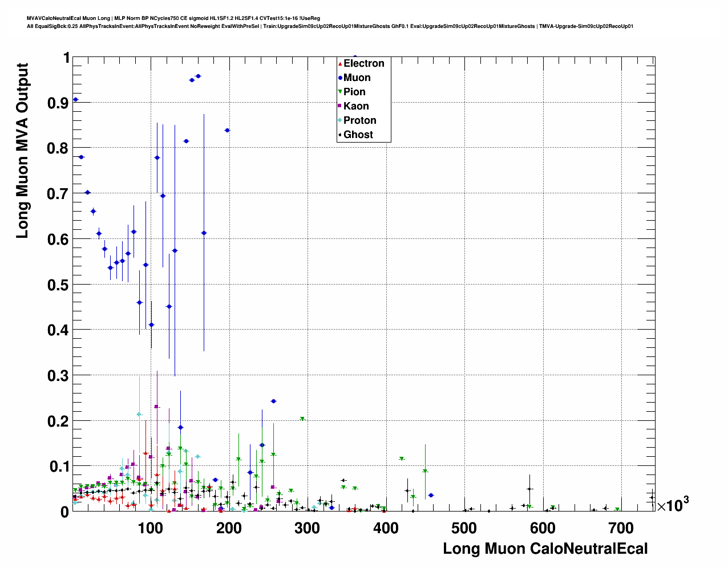Click the red Electron triangle legend marker
The width and height of the screenshot is (728, 568).
(x=340, y=63)
